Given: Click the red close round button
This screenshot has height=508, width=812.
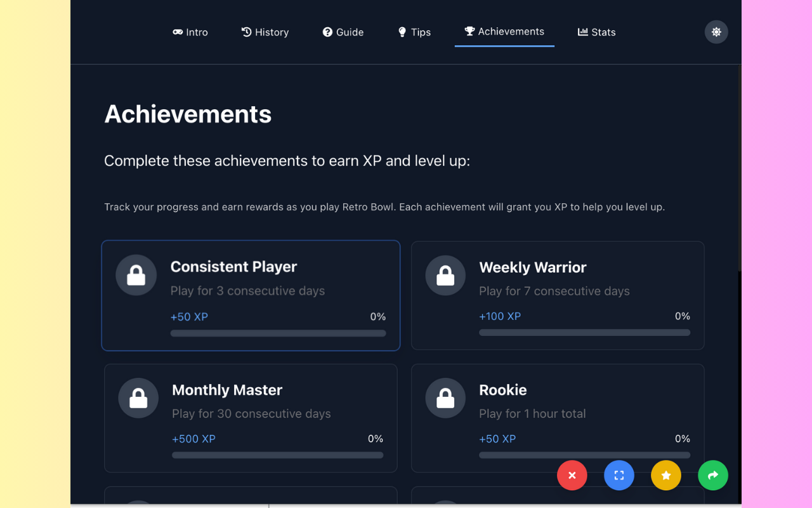Looking at the screenshot, I should (572, 475).
